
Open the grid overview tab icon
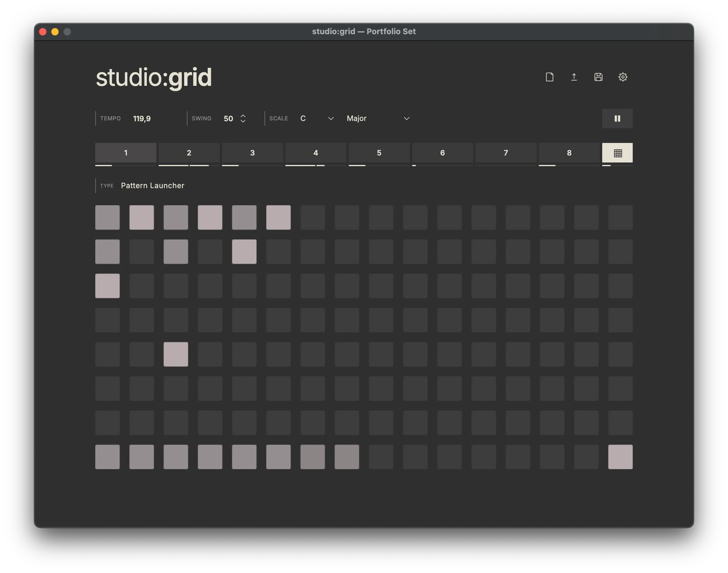617,153
